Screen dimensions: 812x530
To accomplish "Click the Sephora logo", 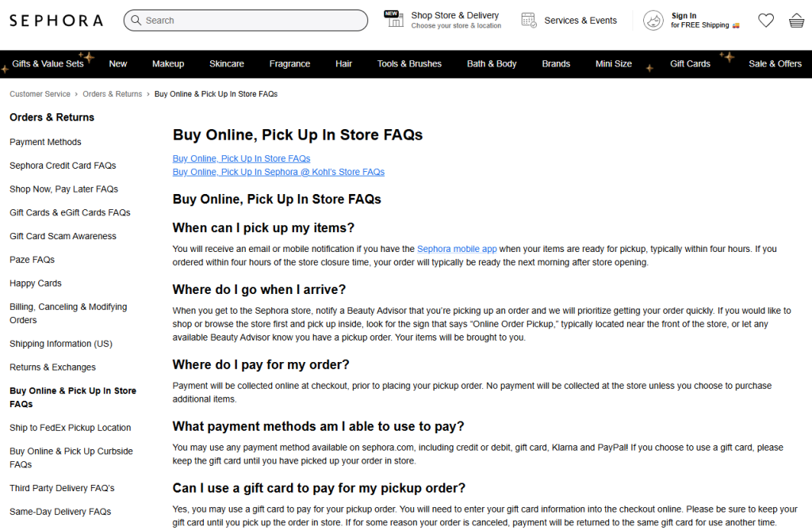I will (56, 20).
